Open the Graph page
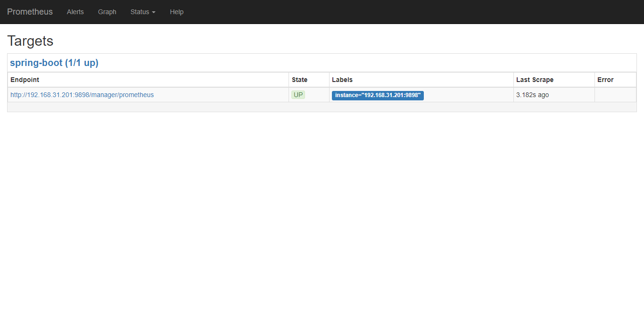This screenshot has width=644, height=312. (107, 12)
